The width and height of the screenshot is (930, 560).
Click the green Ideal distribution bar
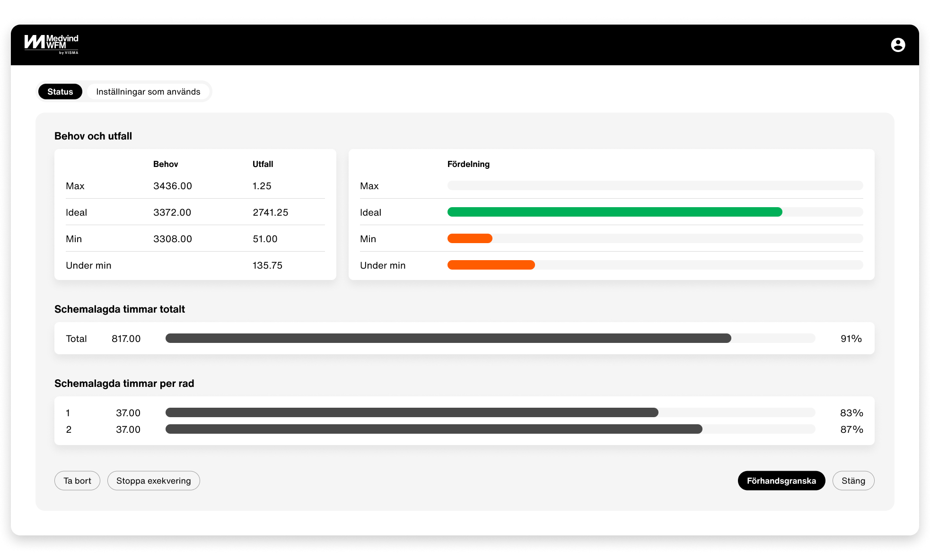614,212
